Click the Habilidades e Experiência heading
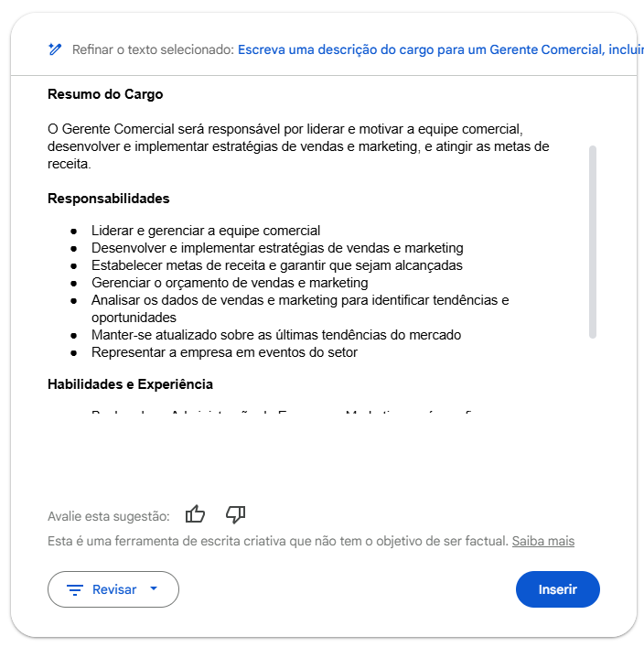644x647 pixels. (130, 384)
